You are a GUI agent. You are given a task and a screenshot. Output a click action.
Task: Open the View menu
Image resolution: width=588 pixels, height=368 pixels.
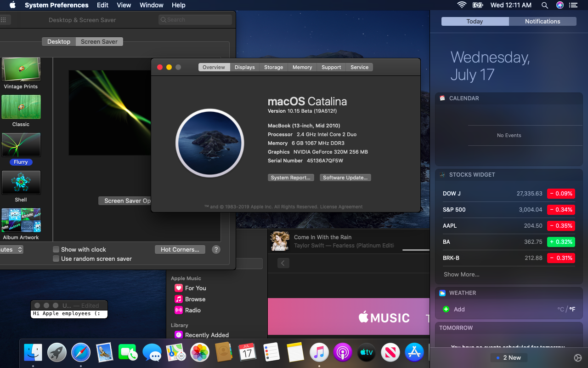(x=124, y=5)
